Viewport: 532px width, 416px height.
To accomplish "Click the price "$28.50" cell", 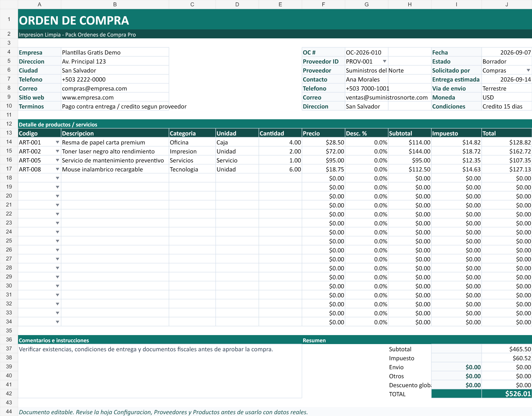I will point(324,142).
